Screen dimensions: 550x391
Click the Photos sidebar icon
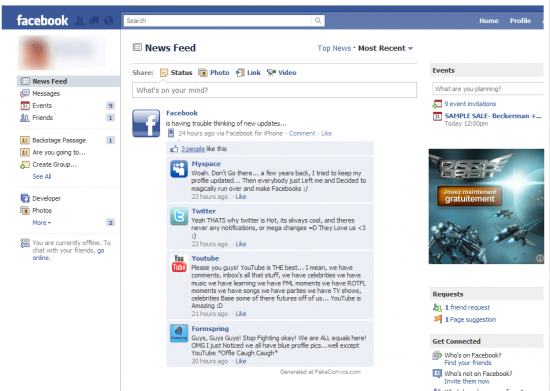pos(25,210)
